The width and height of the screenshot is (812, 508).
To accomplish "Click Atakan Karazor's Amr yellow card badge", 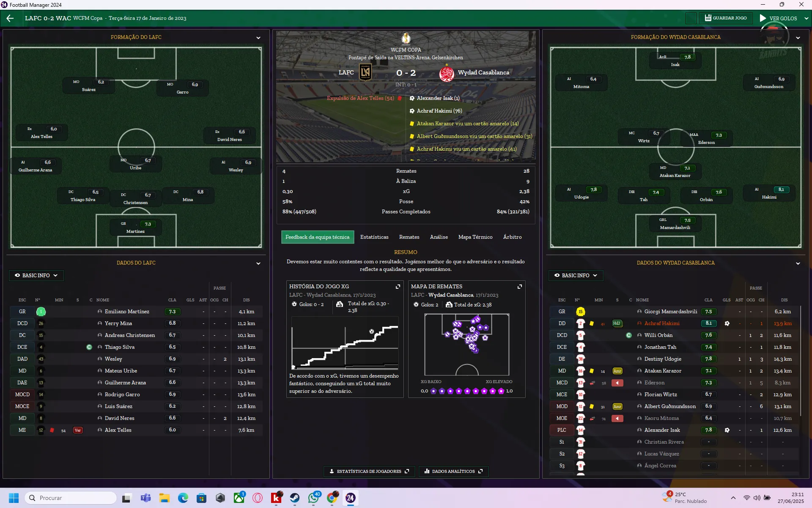I will point(617,371).
